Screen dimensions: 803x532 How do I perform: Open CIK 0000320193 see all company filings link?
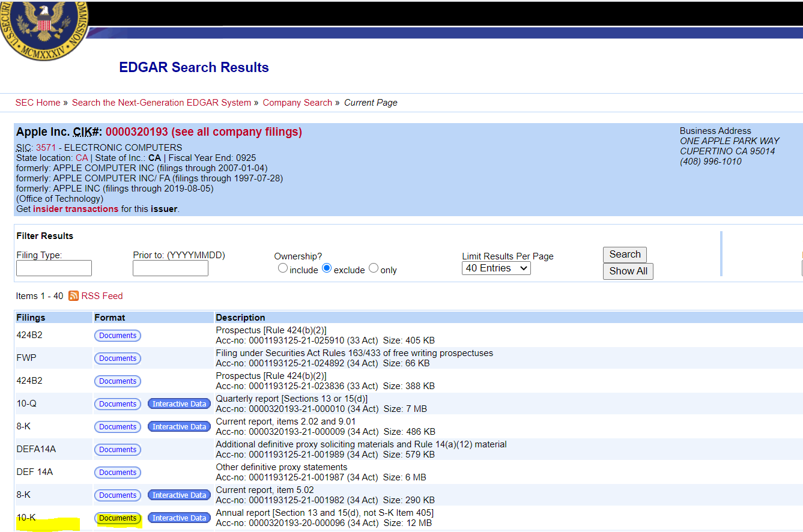coord(204,131)
